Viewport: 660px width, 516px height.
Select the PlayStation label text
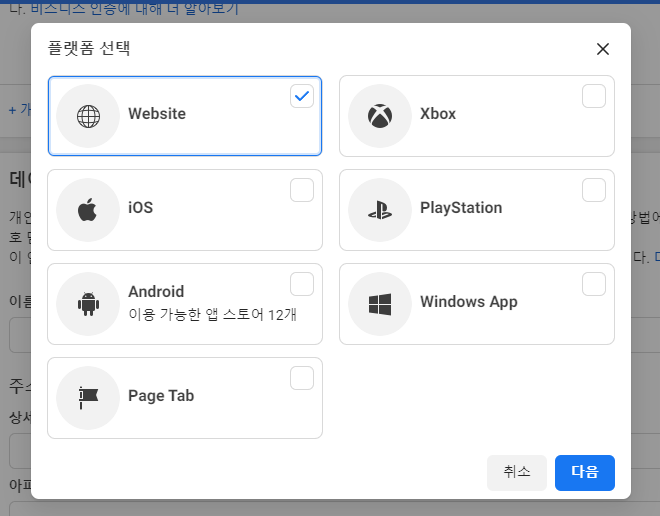[461, 208]
